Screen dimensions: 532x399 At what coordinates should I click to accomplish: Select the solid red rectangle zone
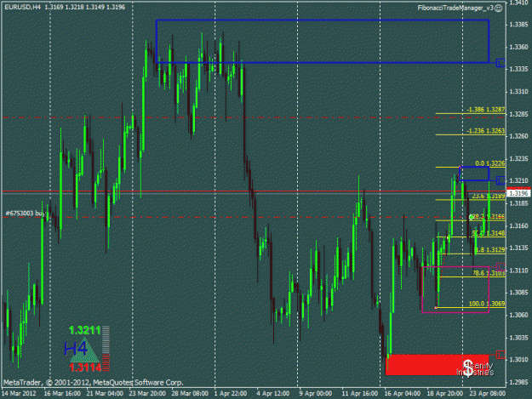pyautogui.click(x=437, y=365)
